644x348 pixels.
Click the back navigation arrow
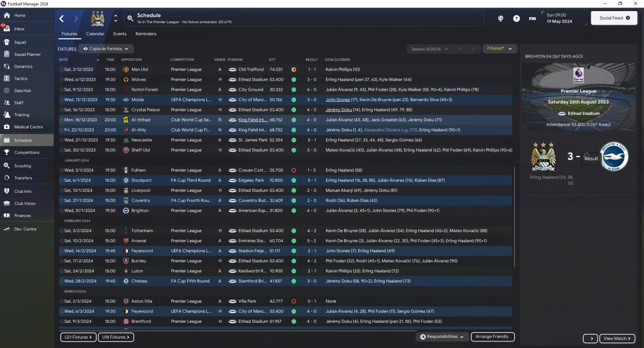pyautogui.click(x=62, y=19)
